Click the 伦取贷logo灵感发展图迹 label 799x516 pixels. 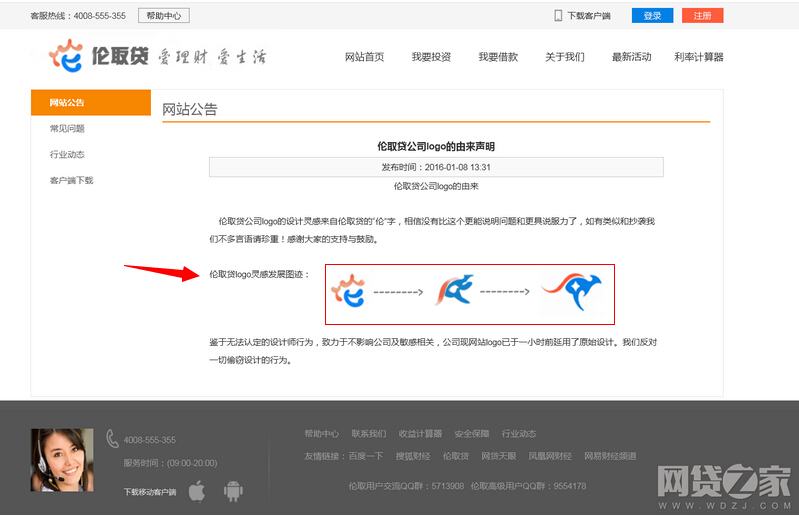point(259,274)
